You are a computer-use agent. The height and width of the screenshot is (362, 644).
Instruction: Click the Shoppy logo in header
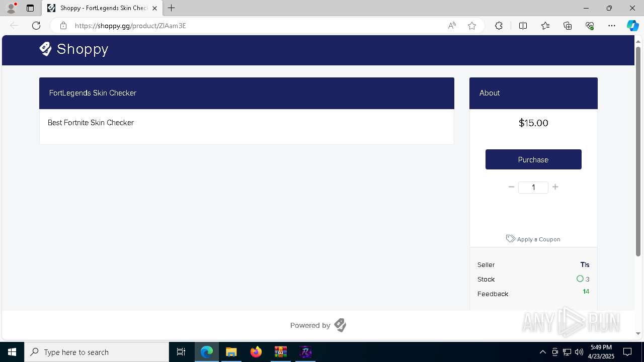(74, 49)
